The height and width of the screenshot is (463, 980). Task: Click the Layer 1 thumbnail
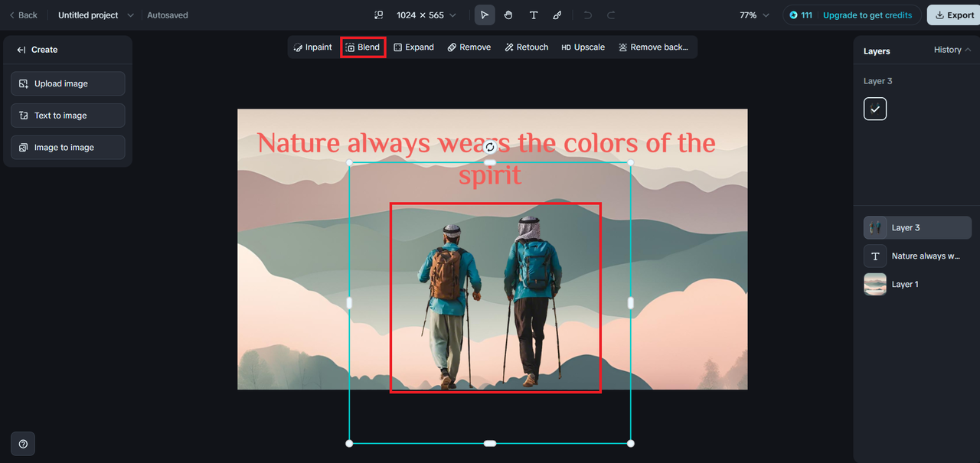[875, 284]
